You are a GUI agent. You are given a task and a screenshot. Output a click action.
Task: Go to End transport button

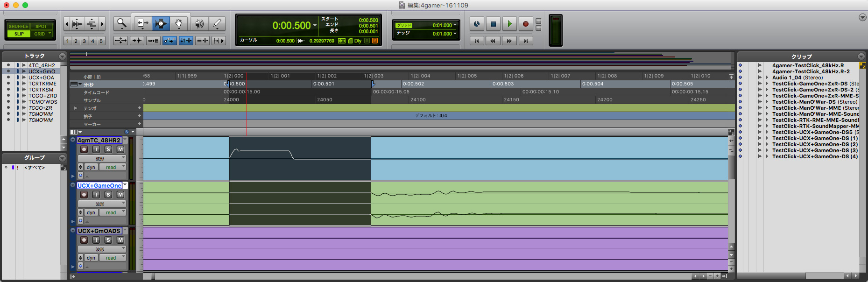tap(526, 41)
